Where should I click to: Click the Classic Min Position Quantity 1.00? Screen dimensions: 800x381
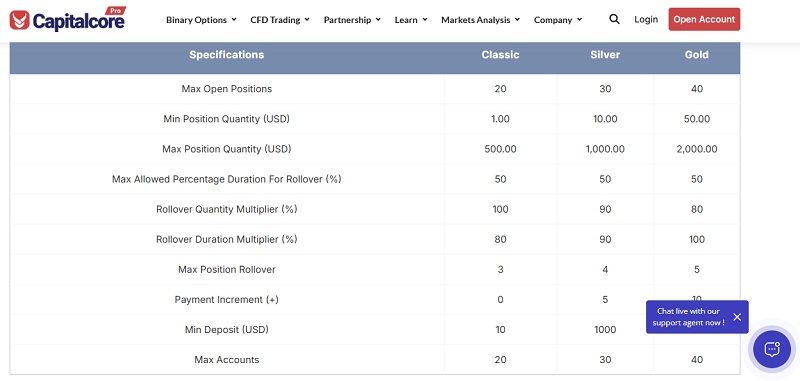point(500,119)
